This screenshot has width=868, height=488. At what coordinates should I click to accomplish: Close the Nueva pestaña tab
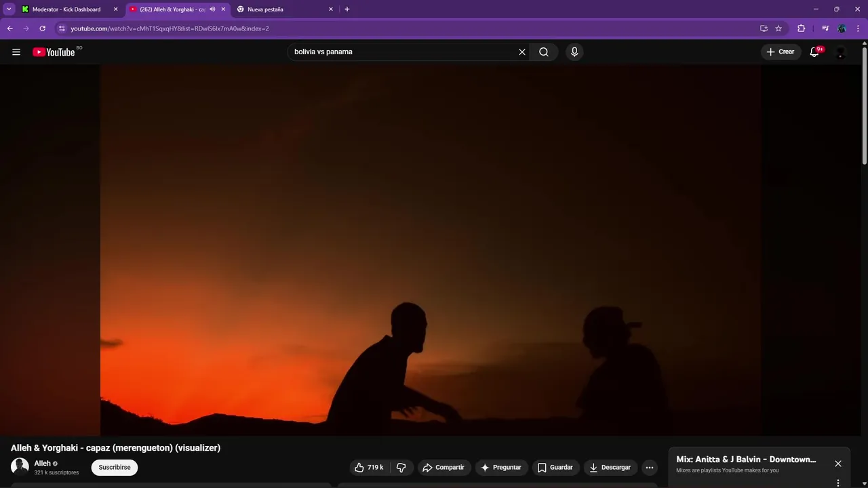point(331,9)
